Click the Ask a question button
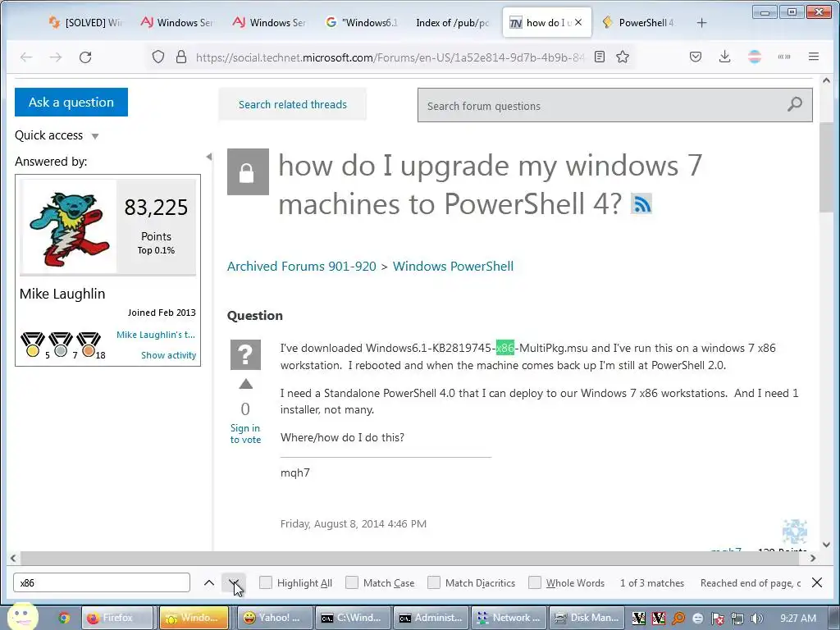 pos(71,102)
